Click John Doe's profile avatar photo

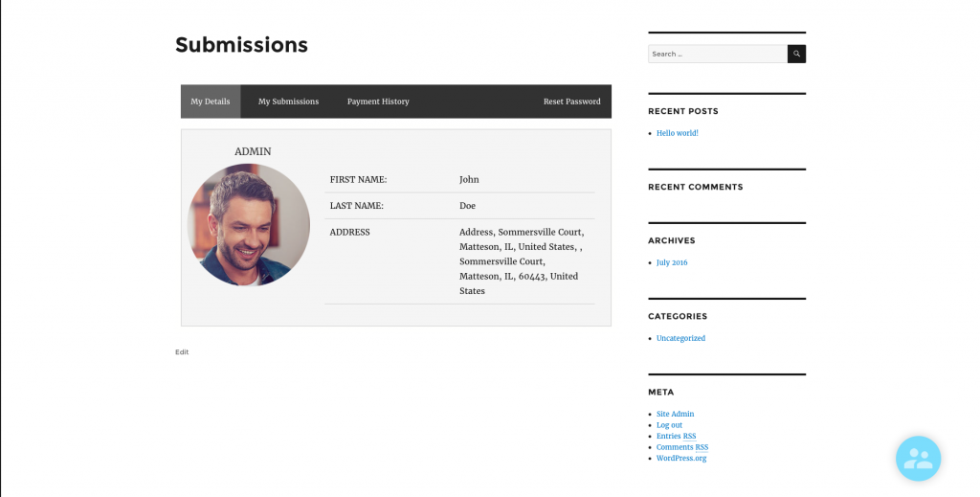pos(249,225)
